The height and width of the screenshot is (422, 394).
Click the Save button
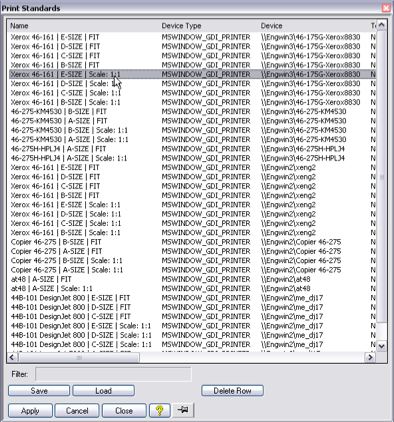[39, 391]
